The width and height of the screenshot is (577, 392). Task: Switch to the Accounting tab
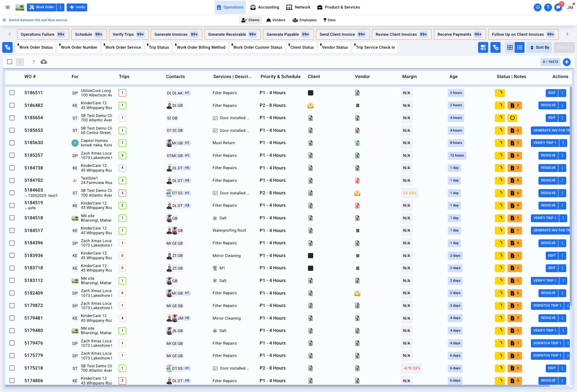click(x=265, y=7)
